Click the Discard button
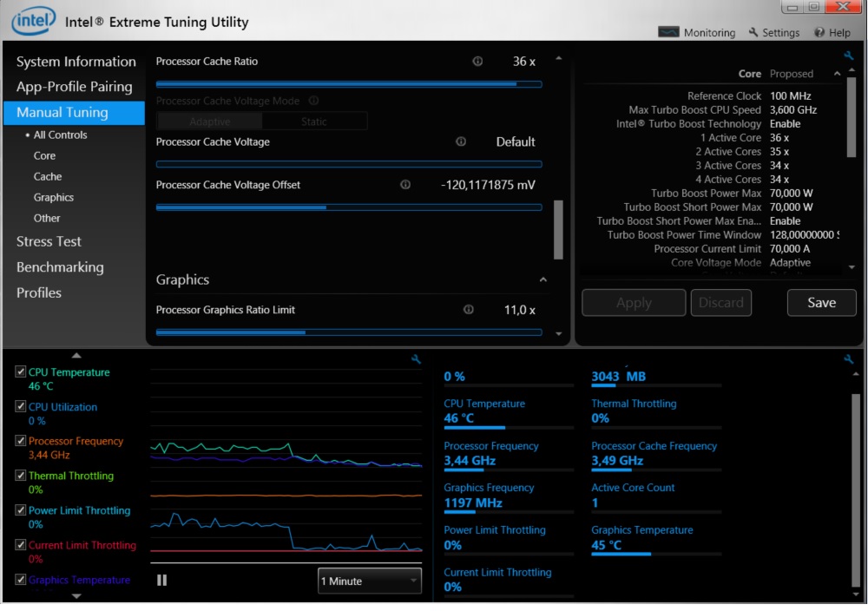Viewport: 868px width, 611px height. tap(720, 303)
